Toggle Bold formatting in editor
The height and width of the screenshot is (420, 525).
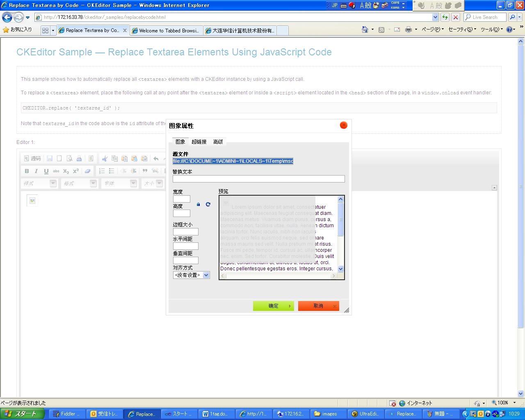(x=27, y=171)
